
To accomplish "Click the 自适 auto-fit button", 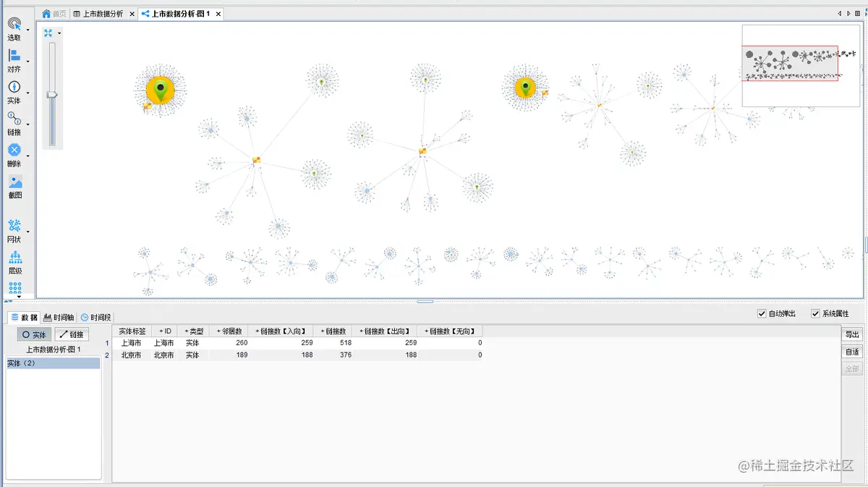I will 853,352.
